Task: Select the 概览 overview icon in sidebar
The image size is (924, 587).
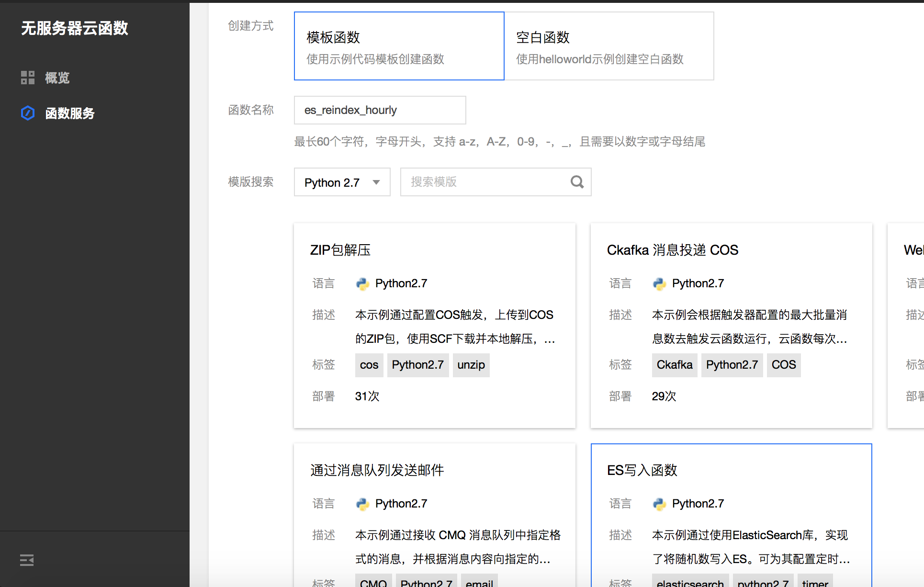Action: [27, 77]
